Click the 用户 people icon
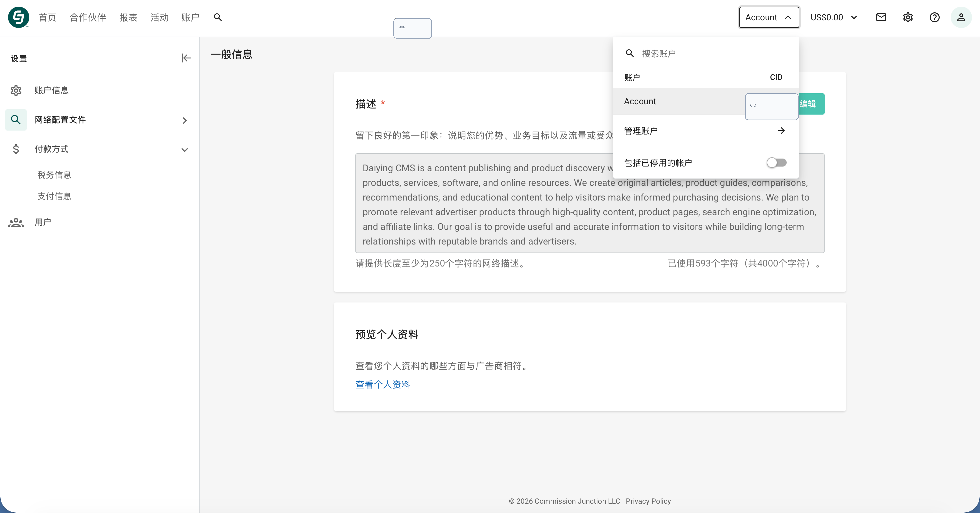980x513 pixels. [16, 223]
